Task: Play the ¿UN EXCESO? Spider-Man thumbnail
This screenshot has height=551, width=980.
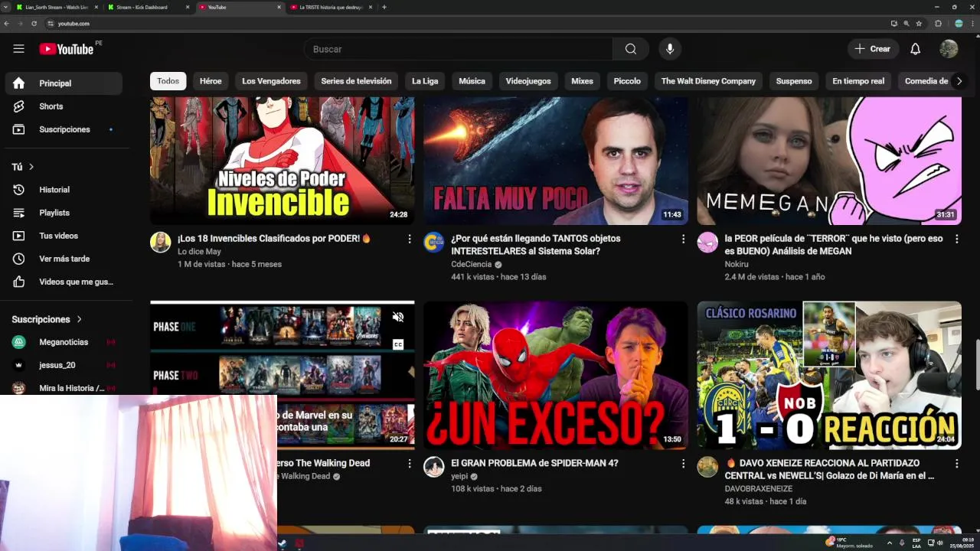Action: point(556,375)
